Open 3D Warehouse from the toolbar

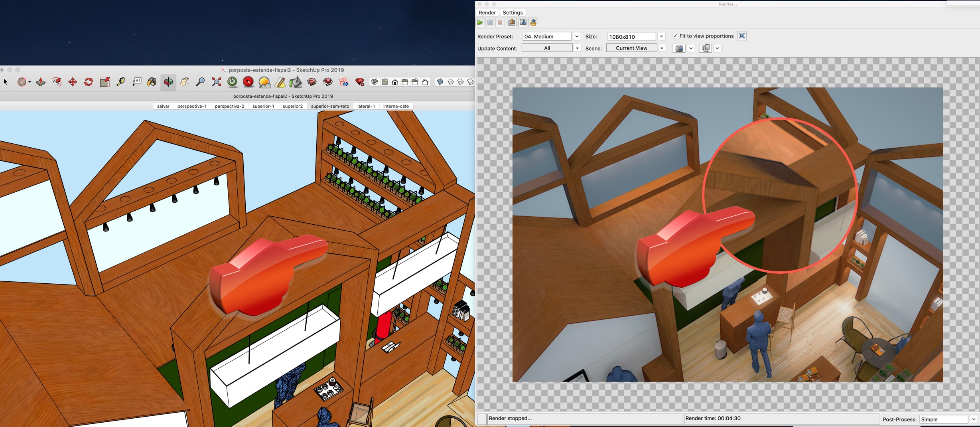(312, 82)
